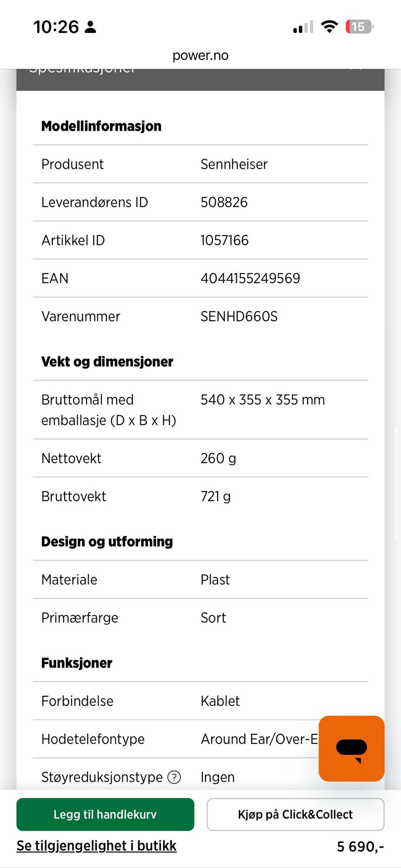Choose Kjøp på Click&Collect
This screenshot has width=401, height=868.
[x=295, y=814]
